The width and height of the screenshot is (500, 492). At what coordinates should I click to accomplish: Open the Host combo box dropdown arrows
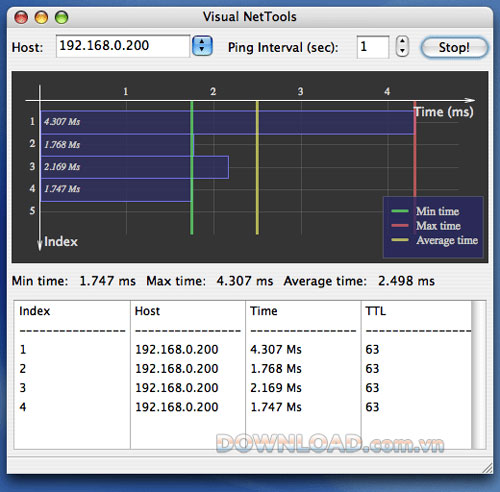point(202,46)
